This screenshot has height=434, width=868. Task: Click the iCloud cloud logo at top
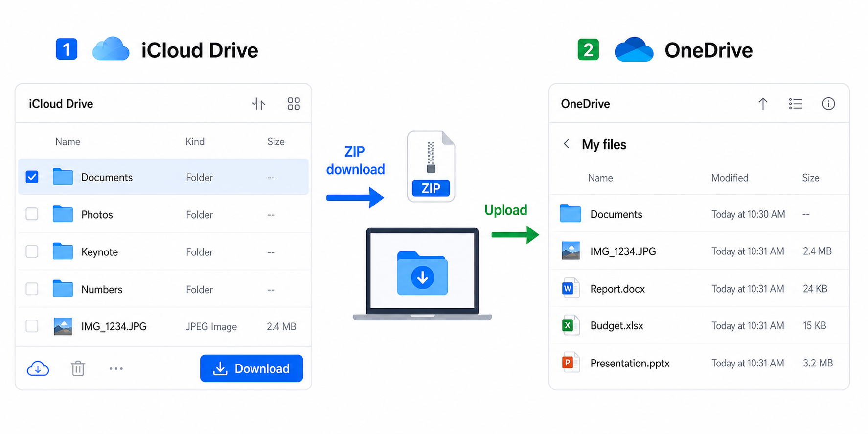click(x=111, y=48)
